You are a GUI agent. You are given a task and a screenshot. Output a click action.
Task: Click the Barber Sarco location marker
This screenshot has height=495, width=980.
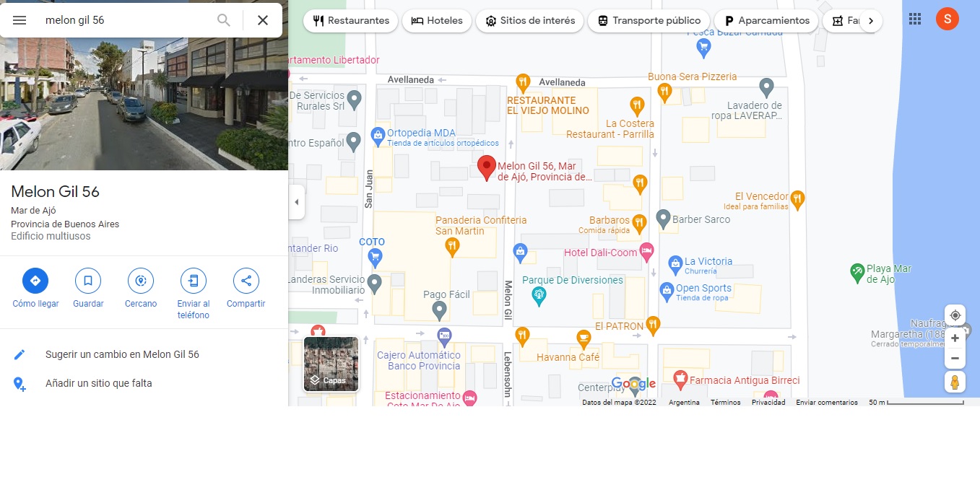click(663, 219)
